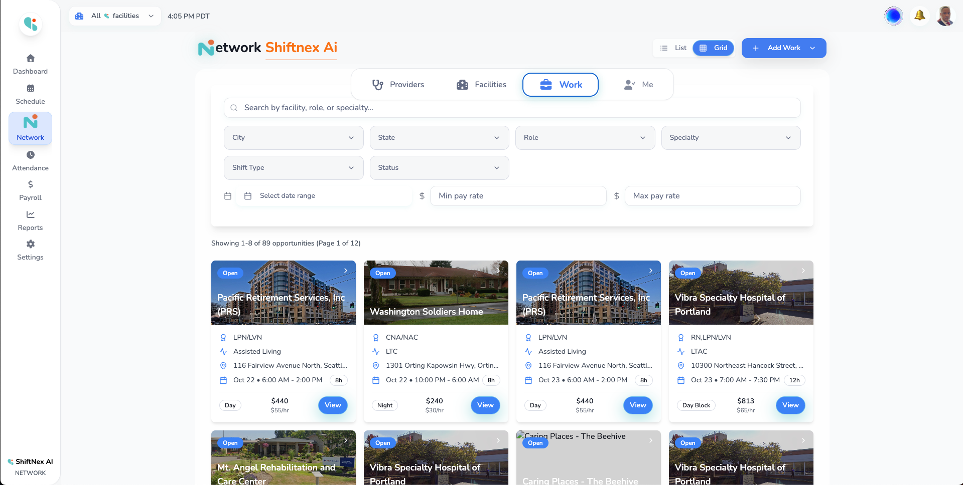This screenshot has height=485, width=963.
Task: Open the Mt. Angel Rehabilitation card image
Action: coord(283,457)
